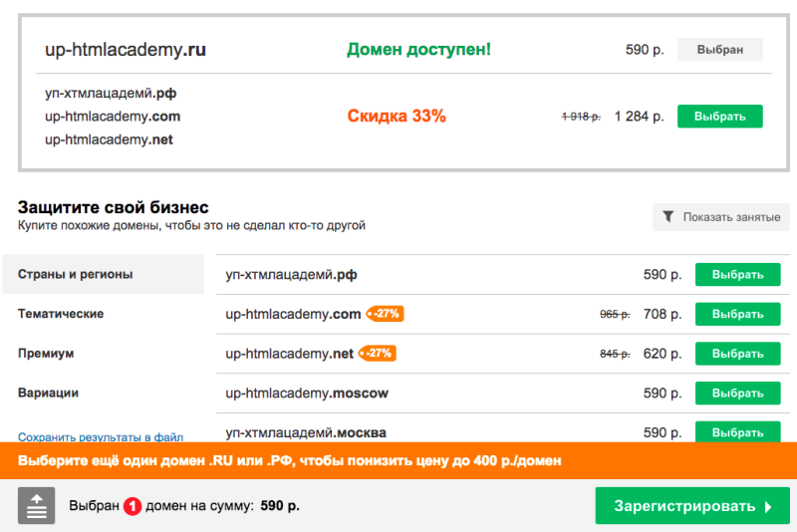Choose up-htmlacademy.com for 708 р.
The height and width of the screenshot is (532, 797).
[x=737, y=314]
